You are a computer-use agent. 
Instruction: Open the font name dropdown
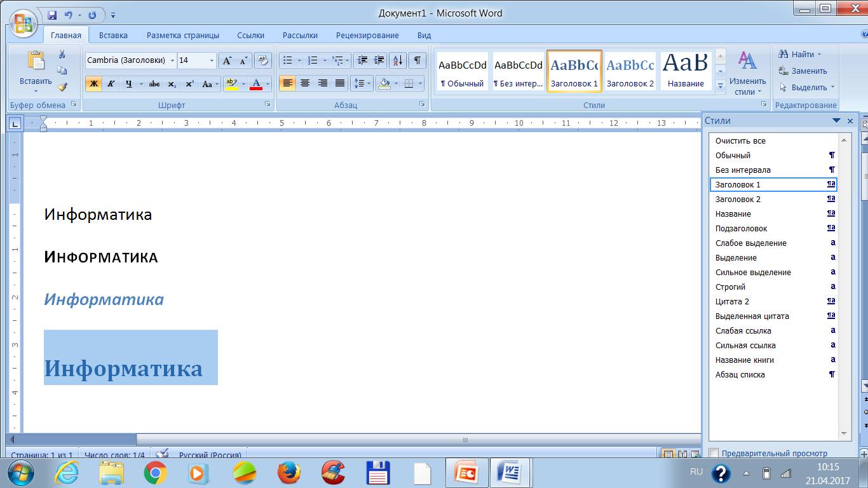click(x=172, y=60)
